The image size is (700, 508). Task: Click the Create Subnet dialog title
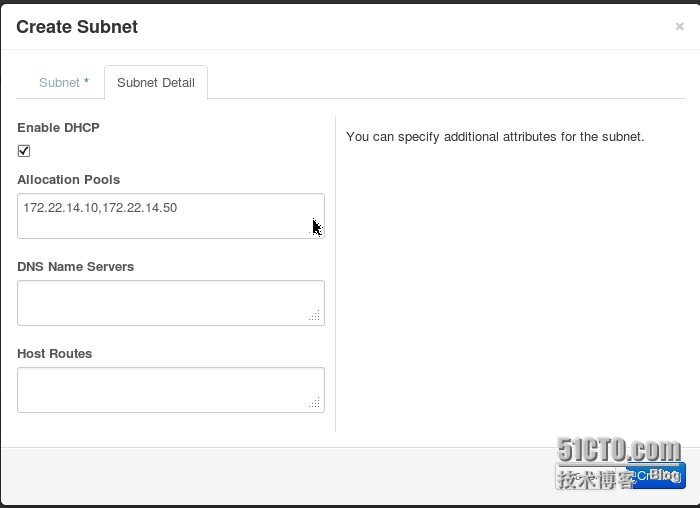pos(77,27)
